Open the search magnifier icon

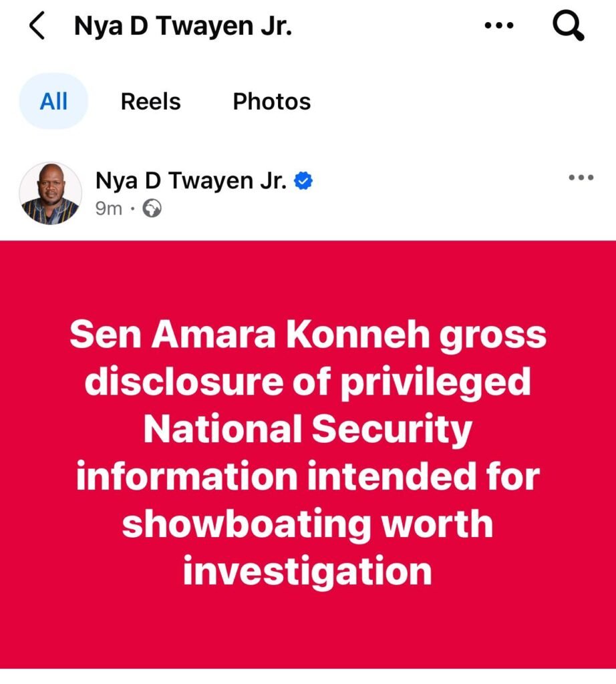pos(569,27)
